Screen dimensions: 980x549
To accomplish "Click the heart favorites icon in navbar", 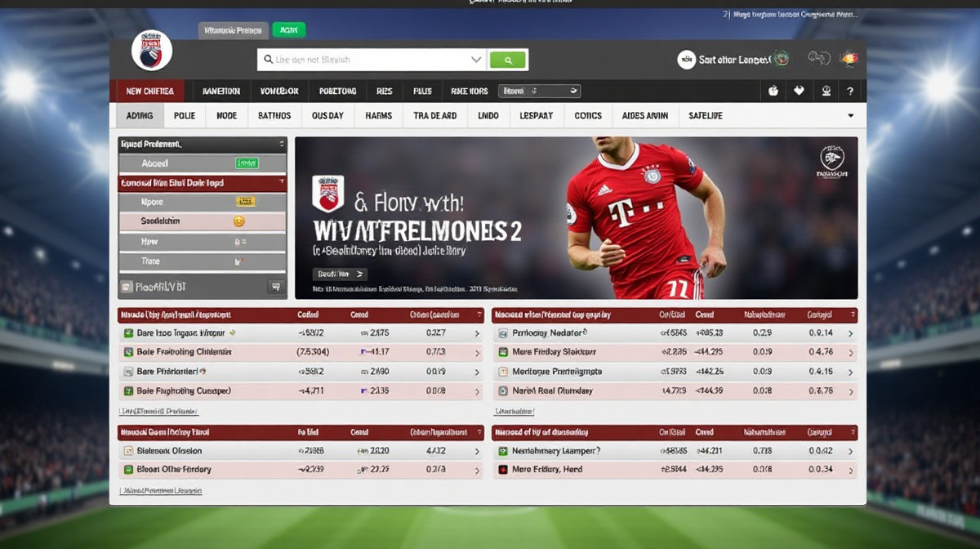I will click(799, 91).
